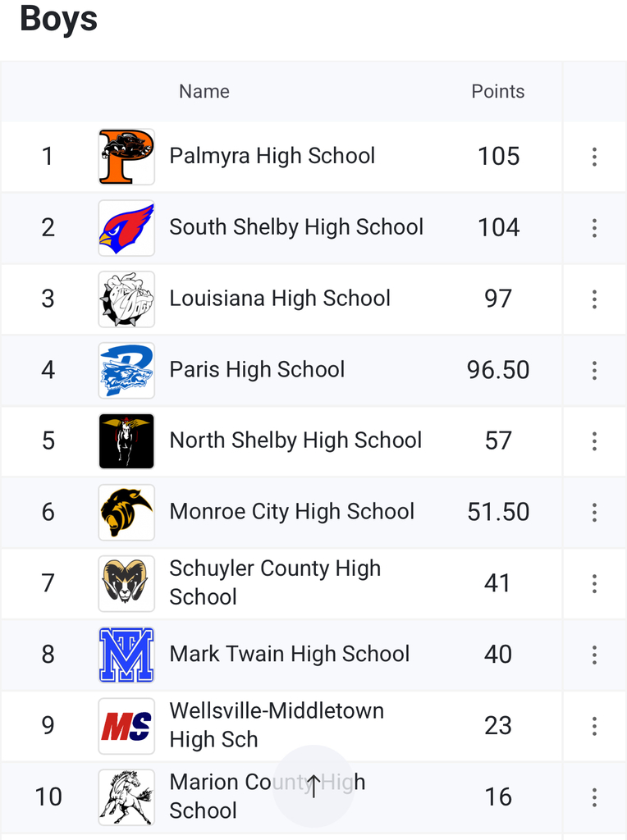
Task: Click the Wellsville-Middletown MS logo
Action: click(x=126, y=726)
